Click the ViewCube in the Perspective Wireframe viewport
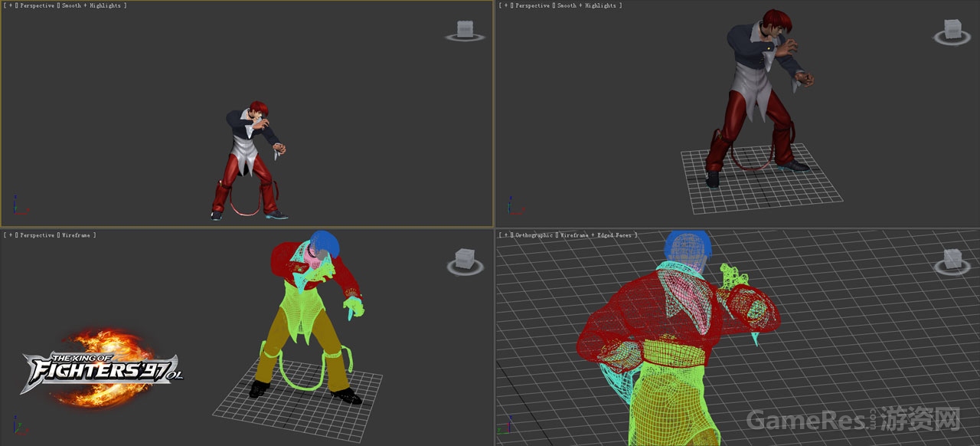This screenshot has width=980, height=446. click(465, 261)
